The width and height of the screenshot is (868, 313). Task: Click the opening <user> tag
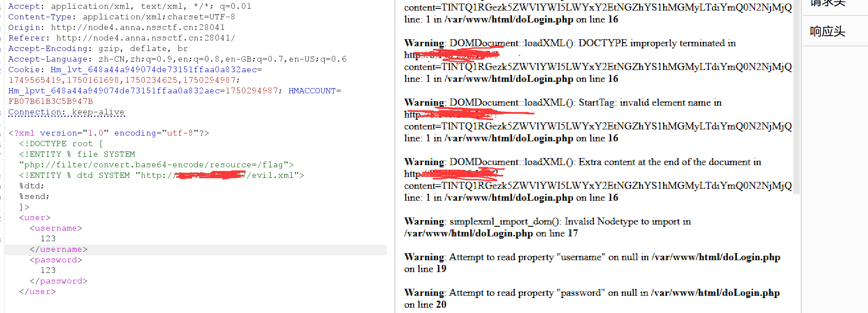pos(35,217)
